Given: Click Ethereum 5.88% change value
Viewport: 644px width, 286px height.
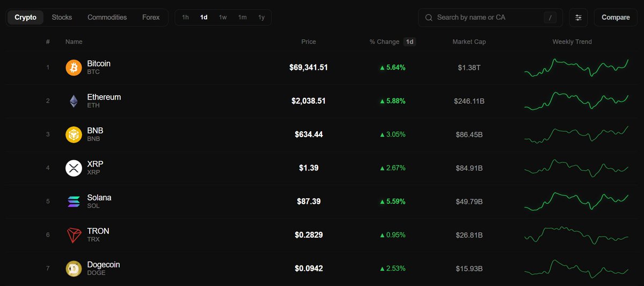Looking at the screenshot, I should 392,101.
